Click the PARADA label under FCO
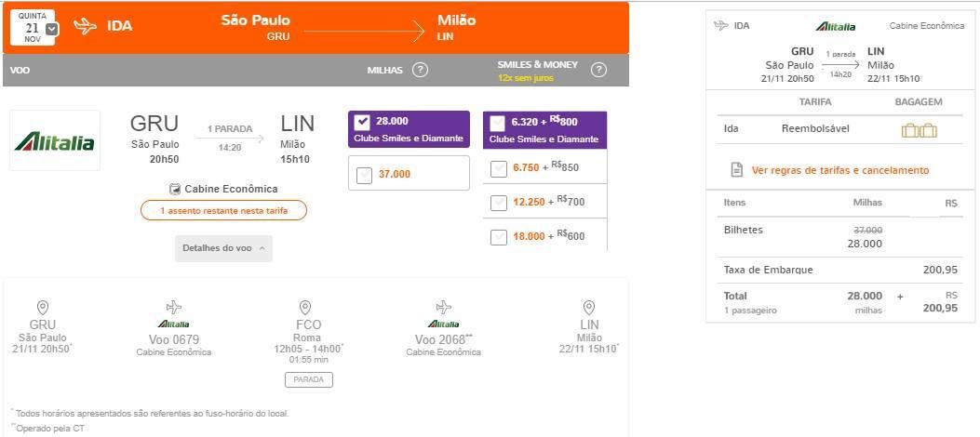 [x=309, y=379]
